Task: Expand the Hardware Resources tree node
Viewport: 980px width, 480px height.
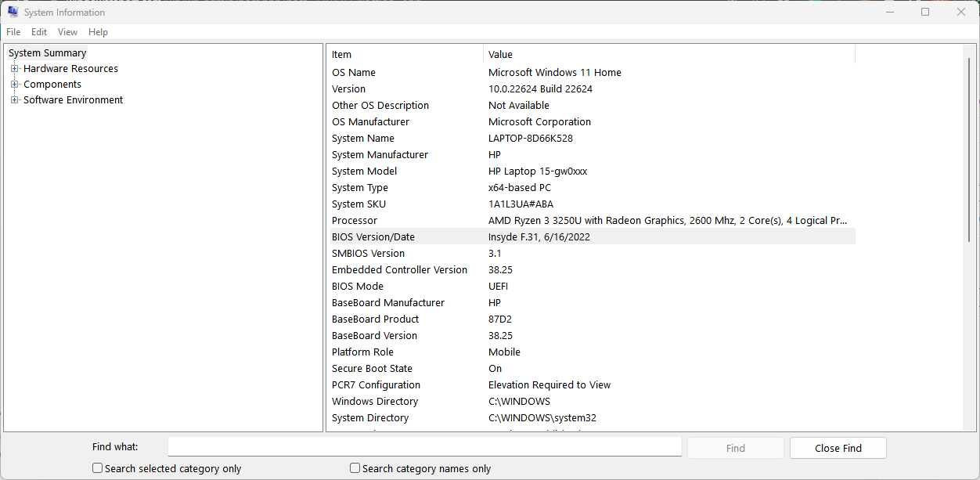Action: click(x=14, y=69)
